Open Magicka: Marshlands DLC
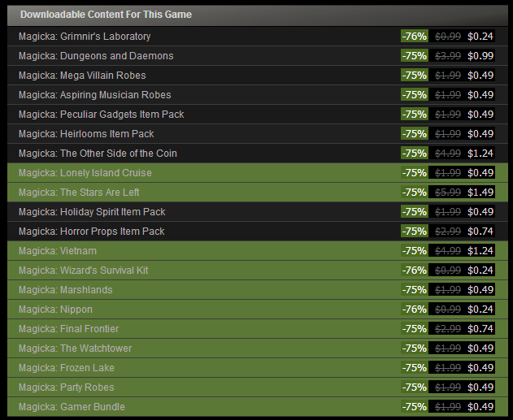 point(258,290)
